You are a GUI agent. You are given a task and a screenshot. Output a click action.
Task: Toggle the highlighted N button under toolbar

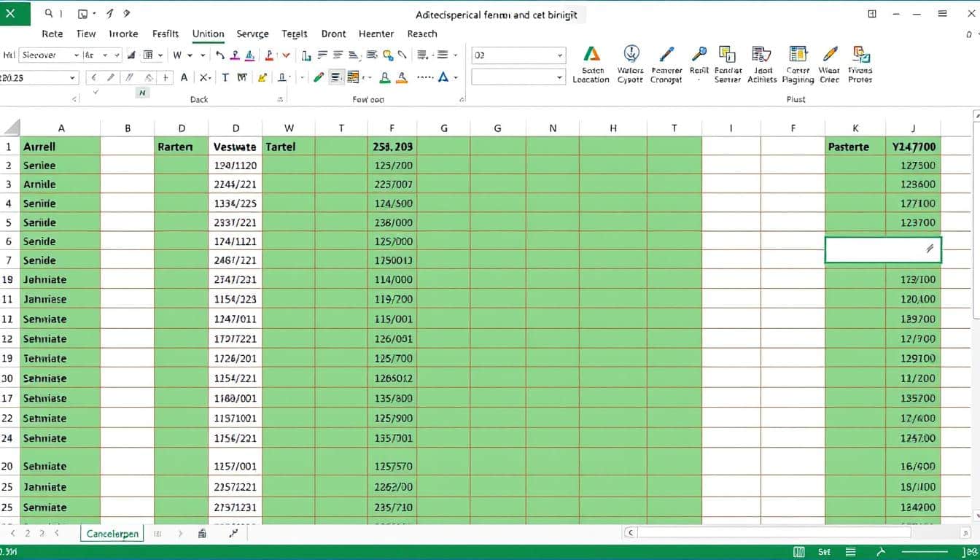coord(143,93)
